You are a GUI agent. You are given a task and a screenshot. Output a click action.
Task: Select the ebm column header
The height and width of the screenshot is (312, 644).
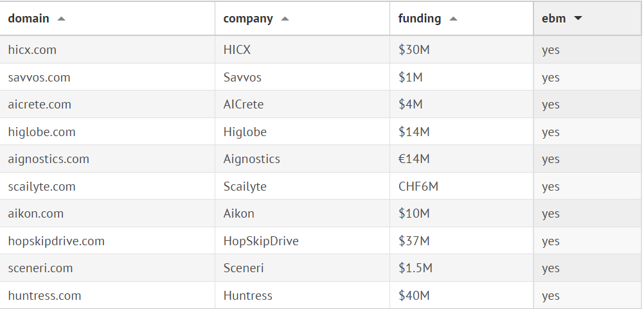(x=554, y=19)
